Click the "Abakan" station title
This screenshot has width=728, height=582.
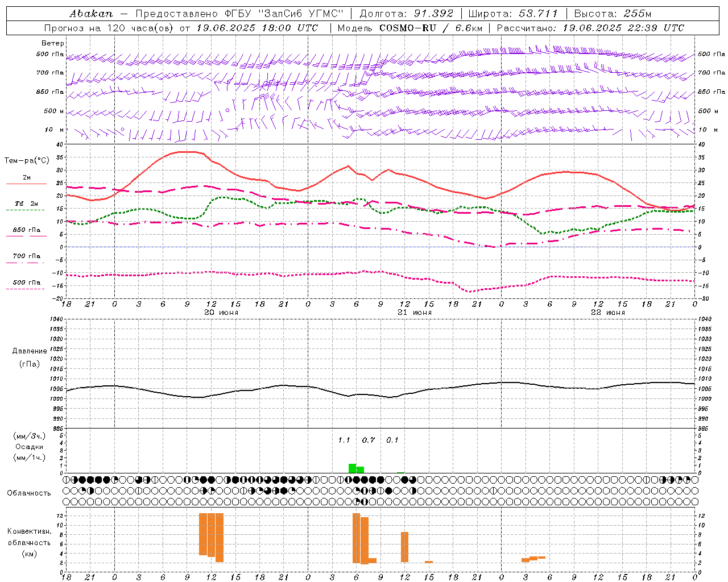click(91, 14)
